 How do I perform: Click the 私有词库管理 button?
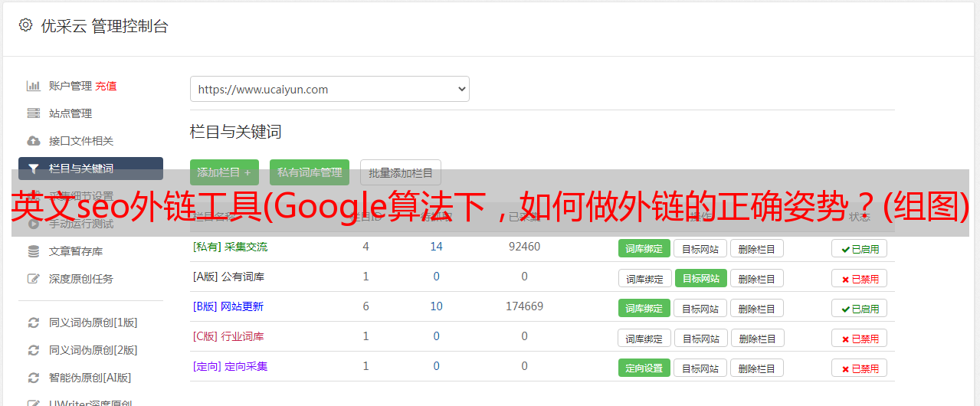pyautogui.click(x=310, y=172)
